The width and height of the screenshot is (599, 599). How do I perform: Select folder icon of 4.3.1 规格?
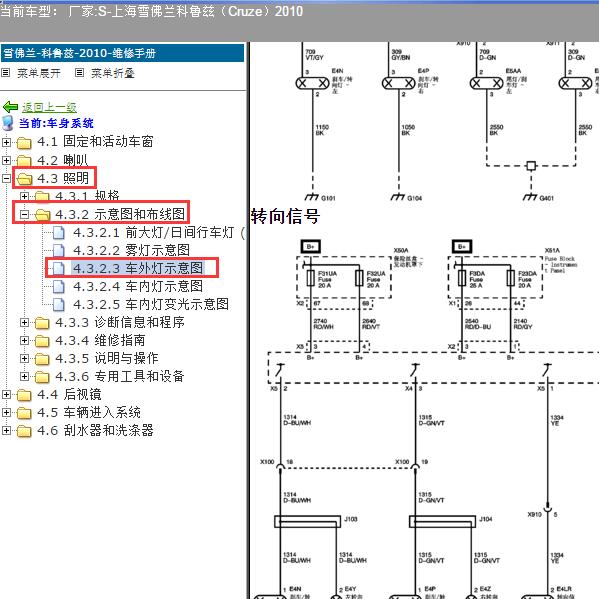pos(42,196)
